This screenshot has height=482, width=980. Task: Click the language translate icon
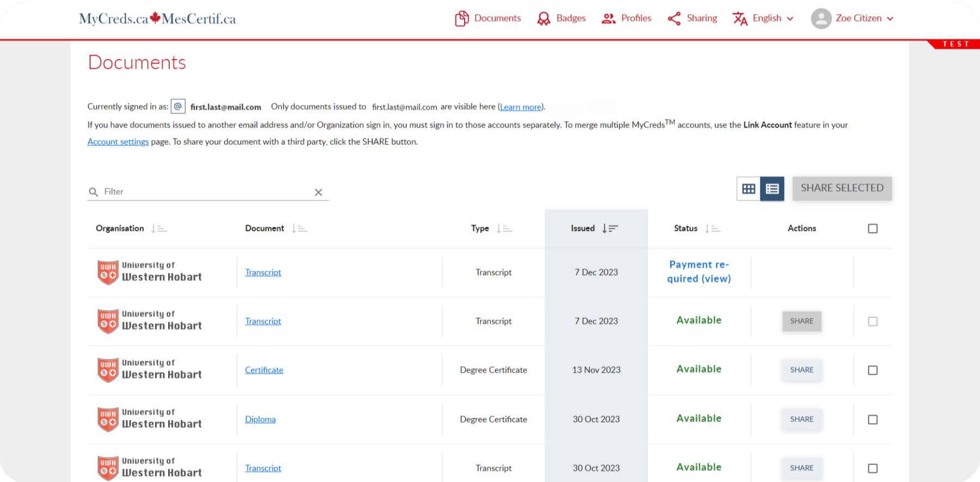[x=739, y=19]
